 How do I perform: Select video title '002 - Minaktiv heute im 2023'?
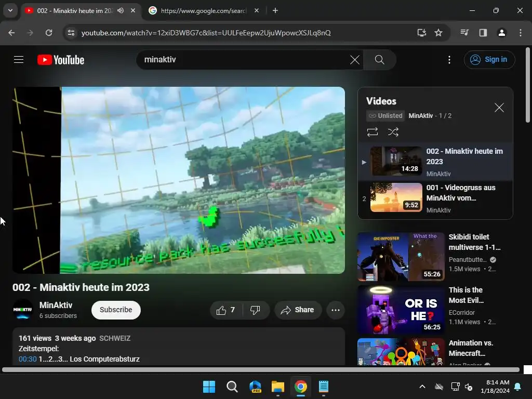point(81,287)
